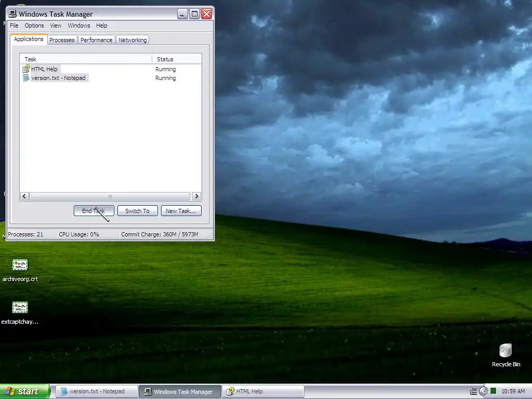Minimize the Windows Task Manager window
Image resolution: width=532 pixels, height=399 pixels.
point(182,14)
